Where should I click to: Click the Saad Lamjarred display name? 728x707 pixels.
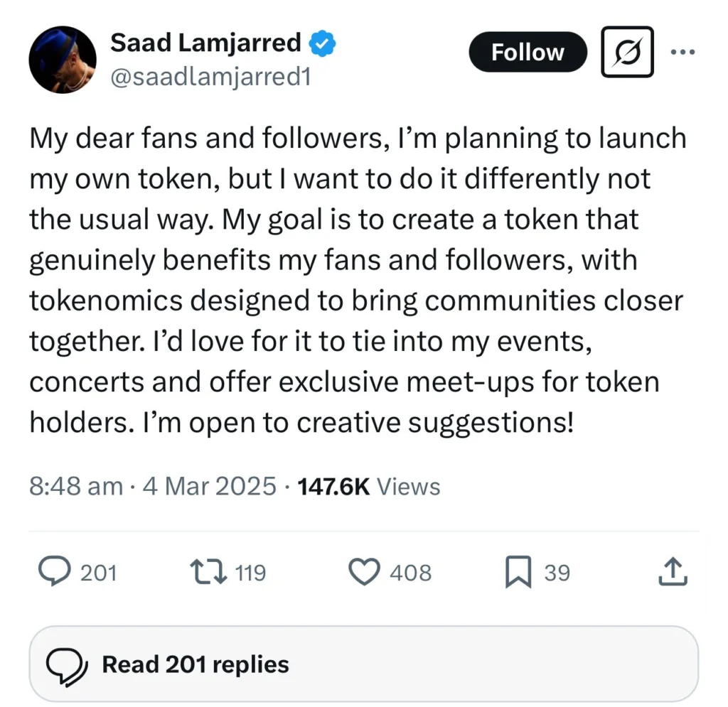coord(206,43)
